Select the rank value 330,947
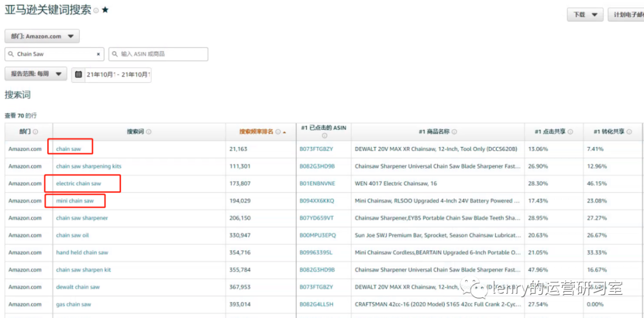Viewport: 644px width, 318px height. (x=240, y=235)
